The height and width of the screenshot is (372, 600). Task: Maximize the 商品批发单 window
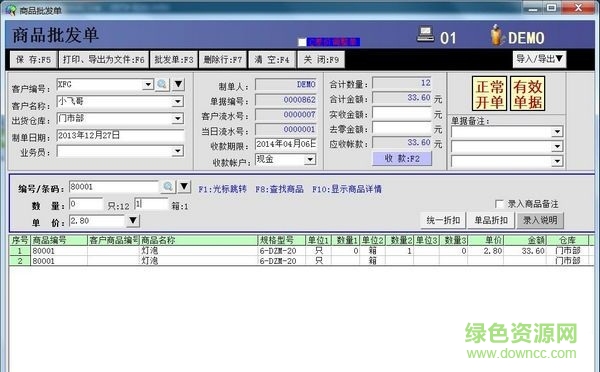click(552, 7)
